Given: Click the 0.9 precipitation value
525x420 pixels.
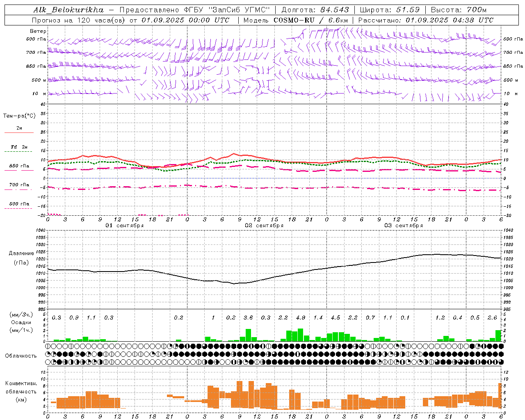Looking at the screenshot, I should (74, 318).
